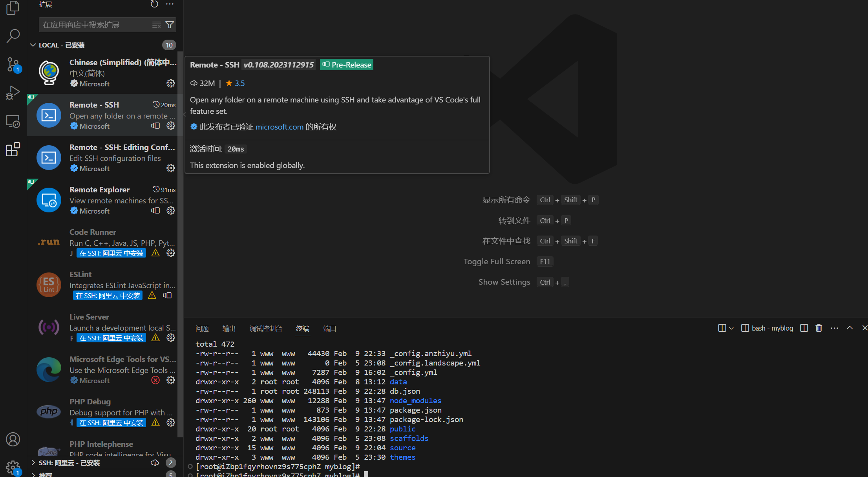The image size is (868, 477).
Task: Open the microsoft.com publisher link
Action: [279, 127]
